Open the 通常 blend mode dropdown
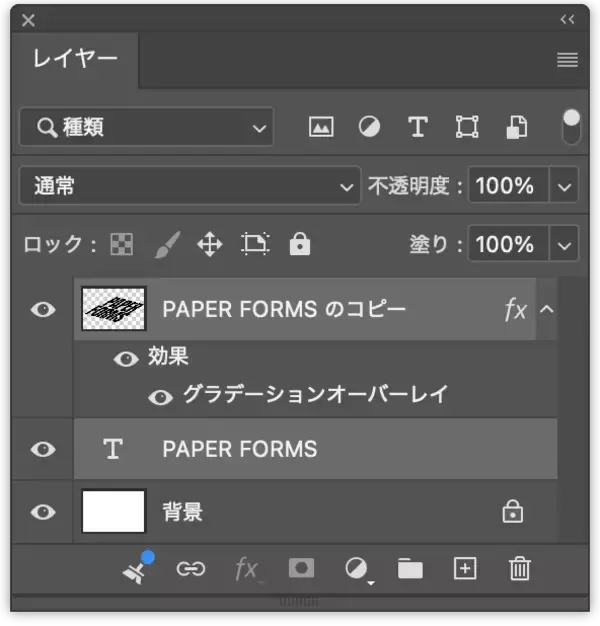The height and width of the screenshot is (626, 600). click(x=190, y=186)
